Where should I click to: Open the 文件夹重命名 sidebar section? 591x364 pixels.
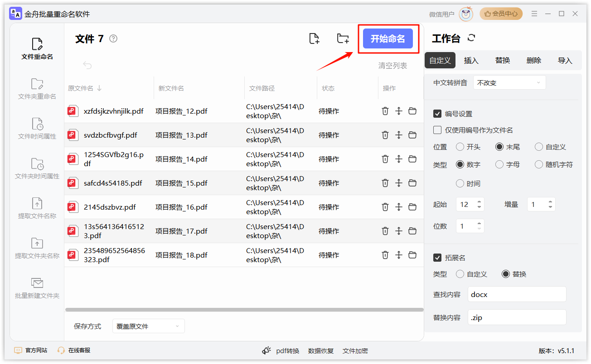tap(37, 89)
